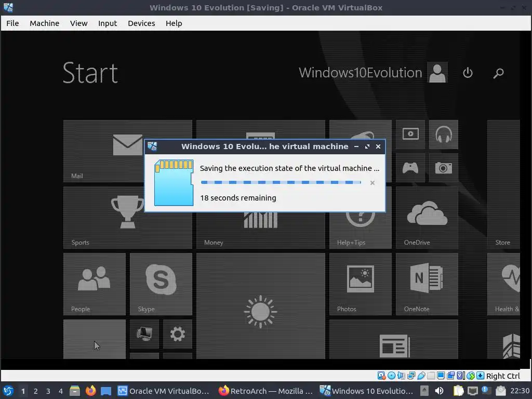The width and height of the screenshot is (532, 399).
Task: Launch Firefox from the taskbar quick launch
Action: [x=90, y=391]
